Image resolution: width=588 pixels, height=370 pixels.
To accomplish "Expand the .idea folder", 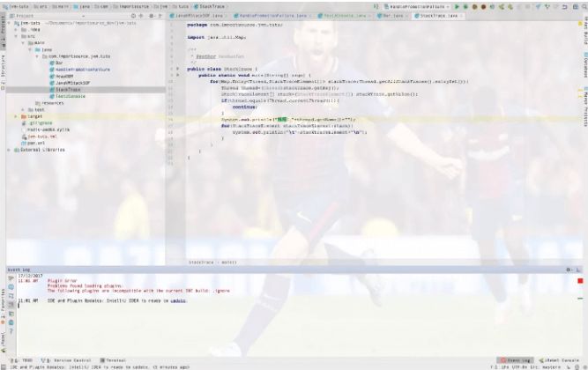I will click(16, 30).
